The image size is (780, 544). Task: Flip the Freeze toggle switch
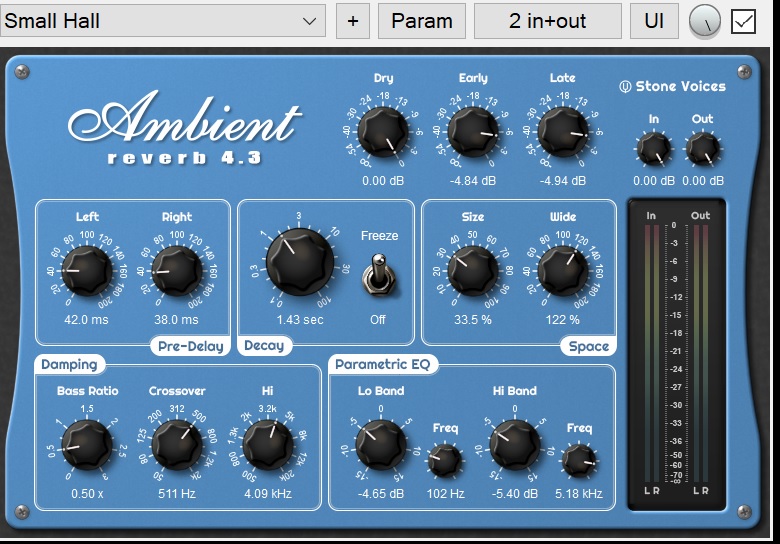pyautogui.click(x=379, y=273)
